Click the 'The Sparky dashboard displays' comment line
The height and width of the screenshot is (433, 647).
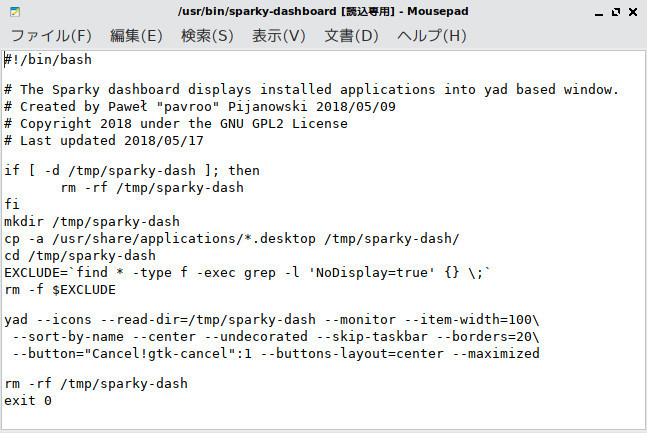coord(312,90)
